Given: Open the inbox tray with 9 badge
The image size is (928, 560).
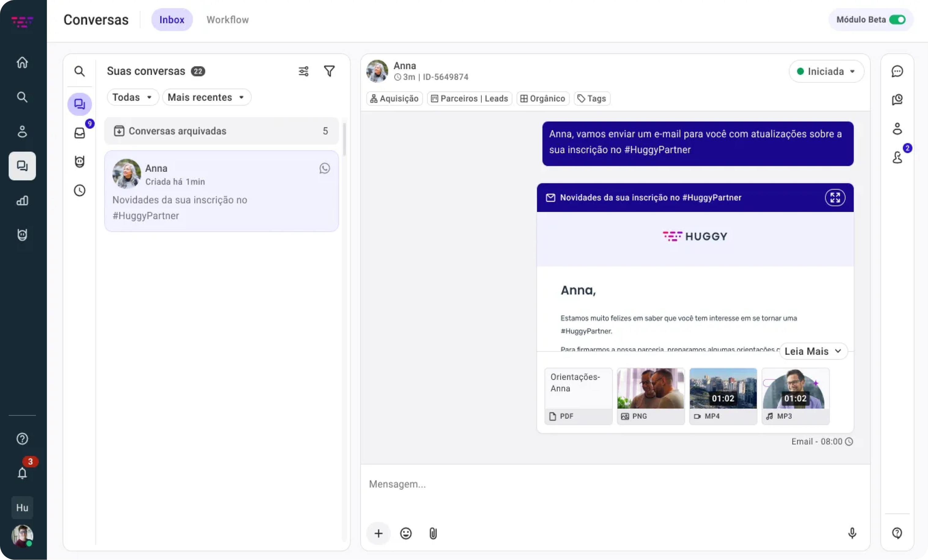Looking at the screenshot, I should coord(79,133).
